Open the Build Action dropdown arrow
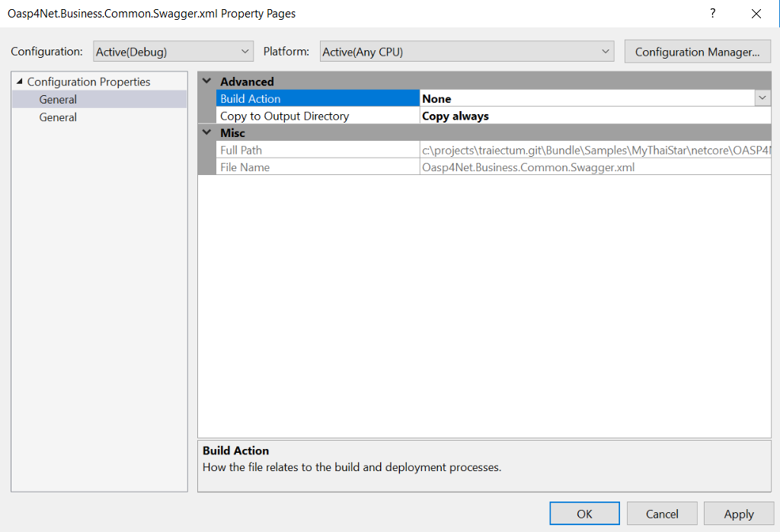Viewport: 780px width, 532px height. click(762, 98)
